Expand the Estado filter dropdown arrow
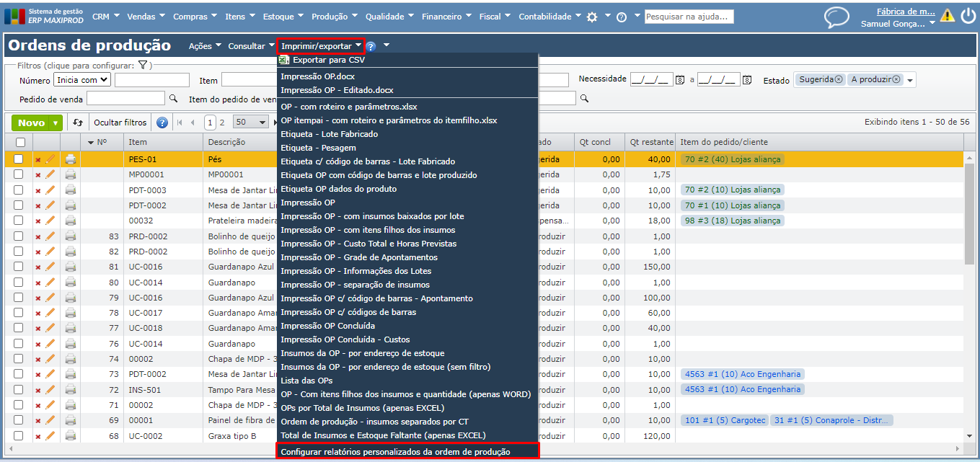The height and width of the screenshot is (462, 980). click(910, 80)
